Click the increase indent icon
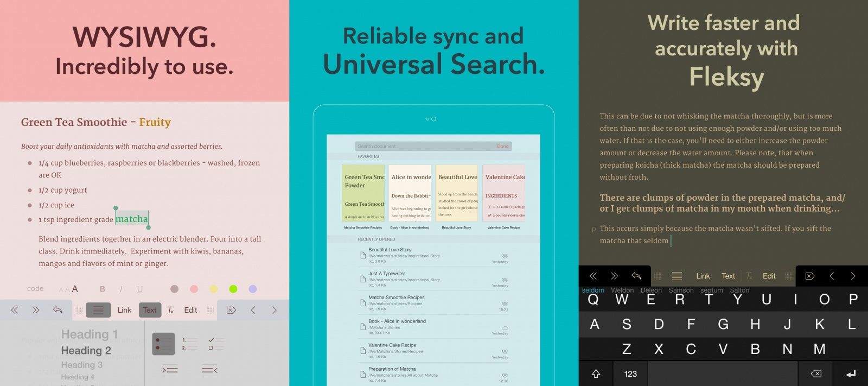The width and height of the screenshot is (868, 386). tap(170, 370)
